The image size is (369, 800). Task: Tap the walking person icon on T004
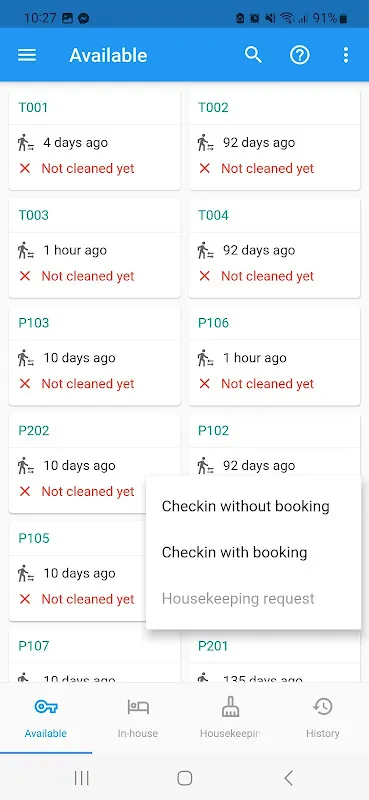click(205, 250)
